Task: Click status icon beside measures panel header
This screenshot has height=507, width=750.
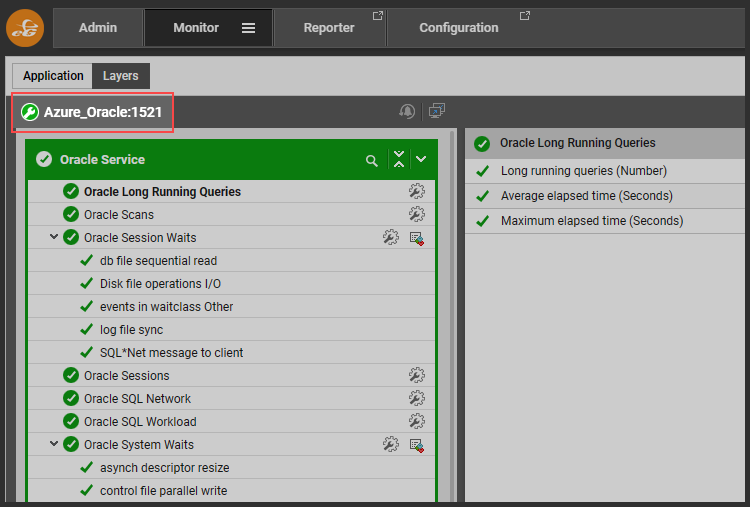Action: tap(482, 143)
